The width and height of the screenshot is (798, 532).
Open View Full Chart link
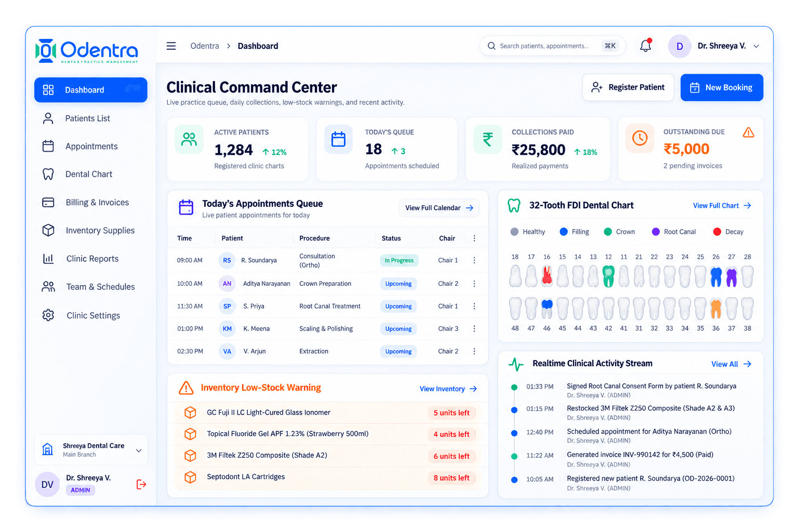[x=722, y=206]
